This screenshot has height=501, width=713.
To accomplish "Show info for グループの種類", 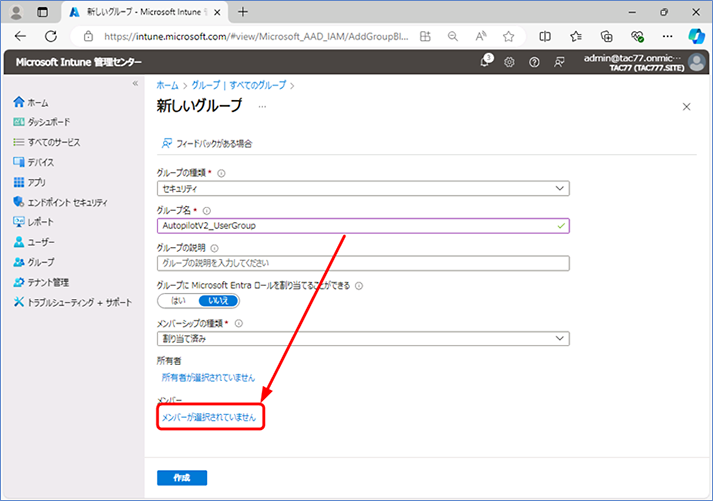I will point(221,173).
